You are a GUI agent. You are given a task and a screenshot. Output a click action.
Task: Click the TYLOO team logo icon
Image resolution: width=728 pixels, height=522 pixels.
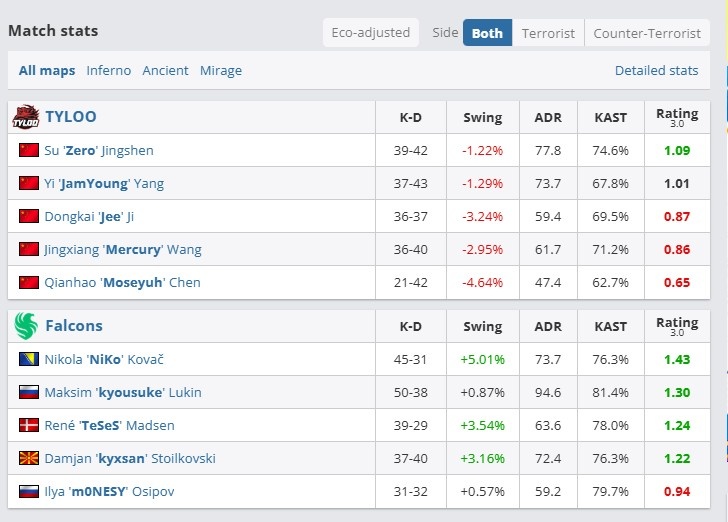(25, 118)
